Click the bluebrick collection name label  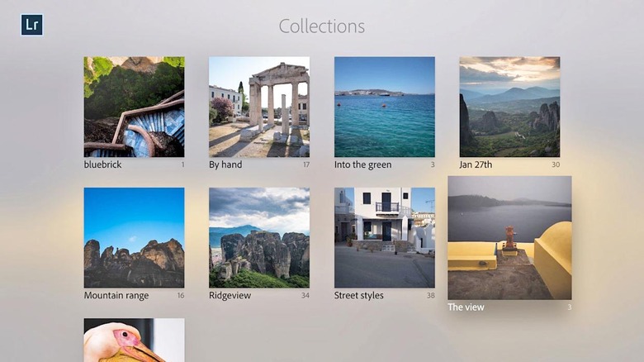(103, 164)
